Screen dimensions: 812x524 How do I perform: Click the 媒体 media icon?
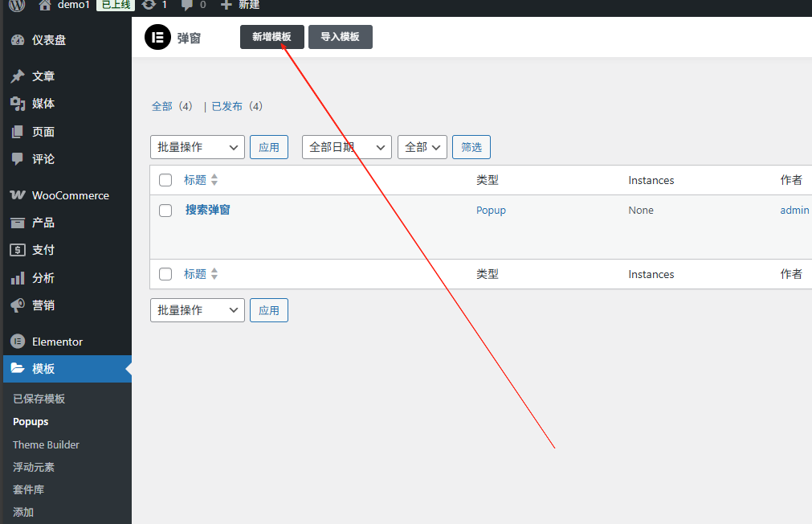[18, 104]
